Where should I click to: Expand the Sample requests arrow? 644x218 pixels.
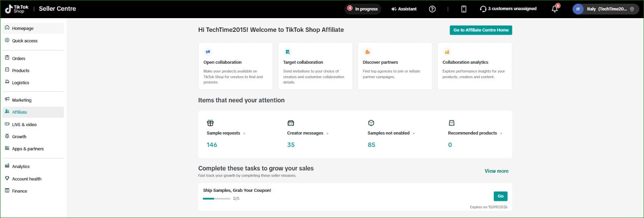[244, 133]
